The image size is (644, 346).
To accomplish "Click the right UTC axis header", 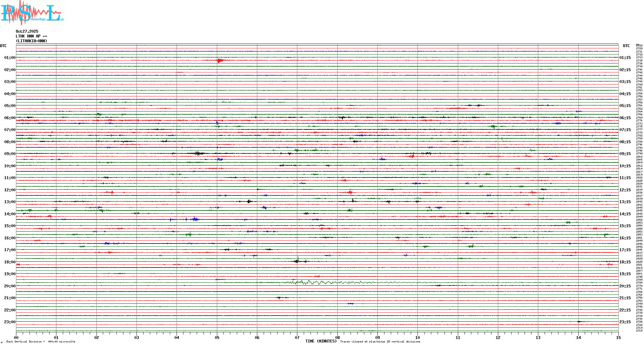I will pyautogui.click(x=626, y=46).
